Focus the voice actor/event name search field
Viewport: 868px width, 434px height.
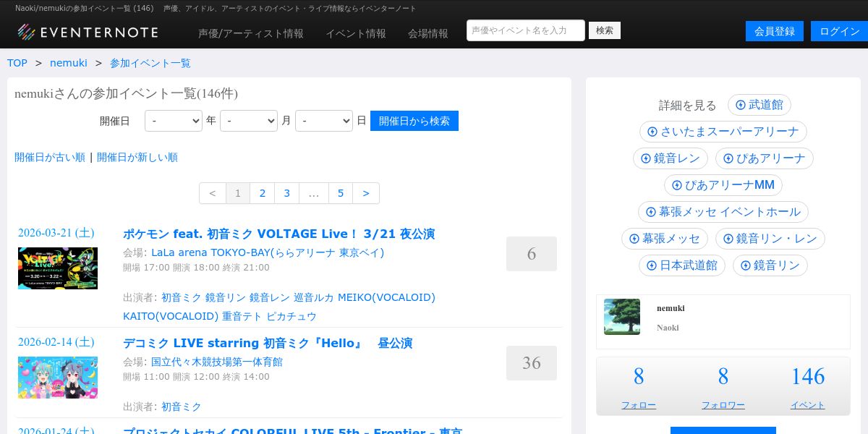click(x=526, y=30)
